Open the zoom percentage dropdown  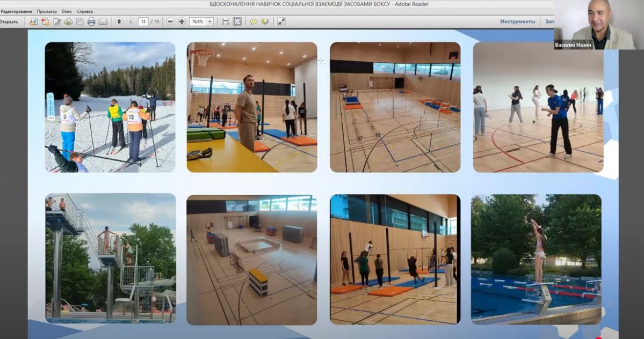(209, 21)
